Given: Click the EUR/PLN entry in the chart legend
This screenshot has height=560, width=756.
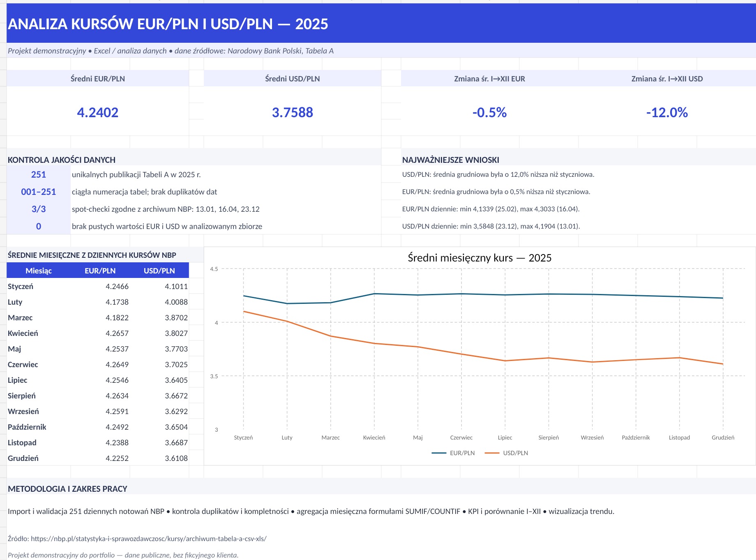Looking at the screenshot, I should coord(454,453).
